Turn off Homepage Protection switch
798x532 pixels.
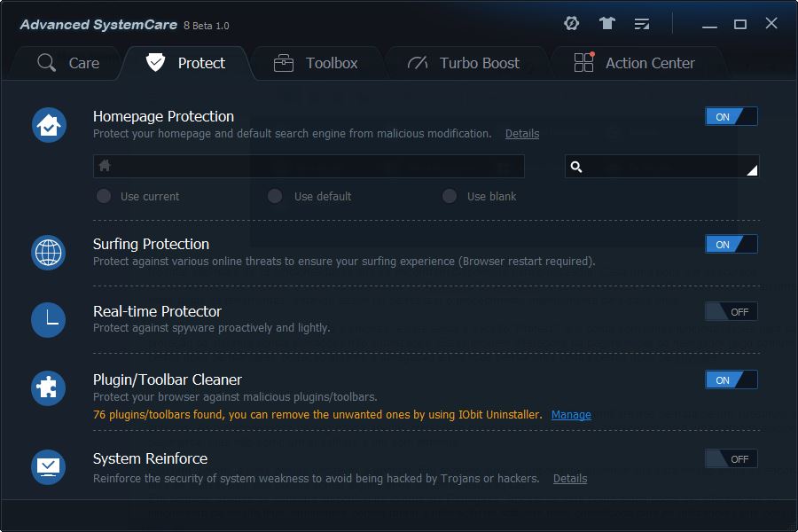(x=731, y=116)
